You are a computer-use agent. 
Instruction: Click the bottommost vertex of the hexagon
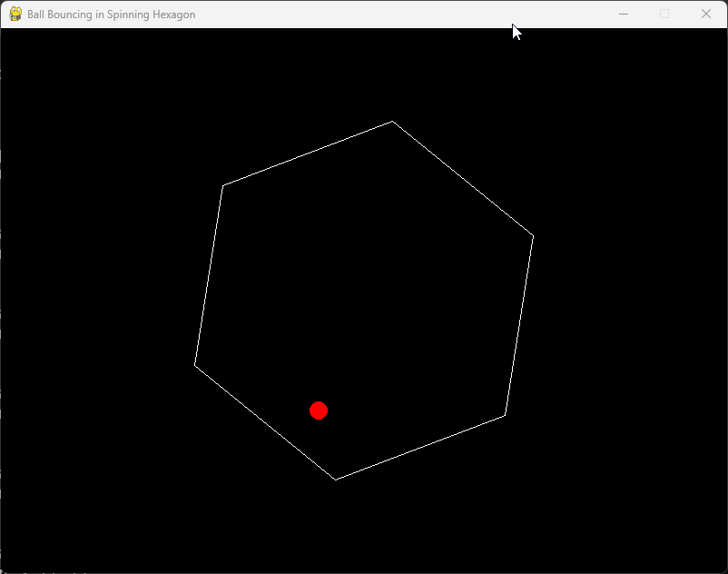[336, 480]
